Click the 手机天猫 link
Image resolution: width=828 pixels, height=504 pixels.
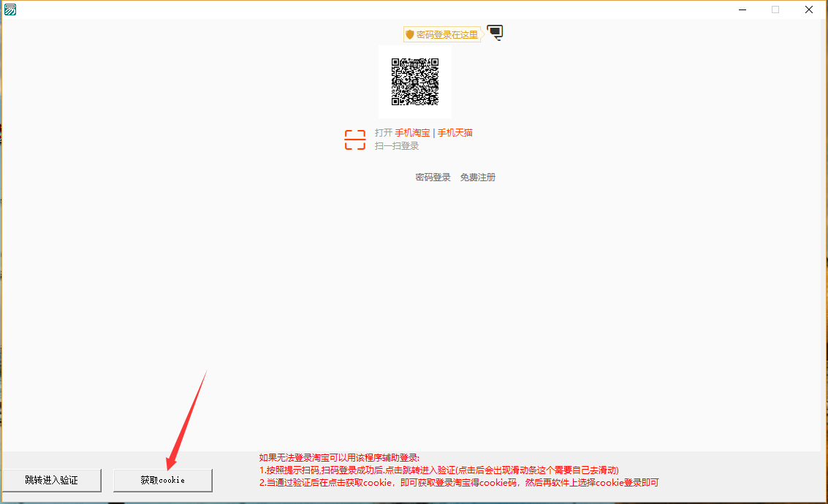[x=455, y=133]
